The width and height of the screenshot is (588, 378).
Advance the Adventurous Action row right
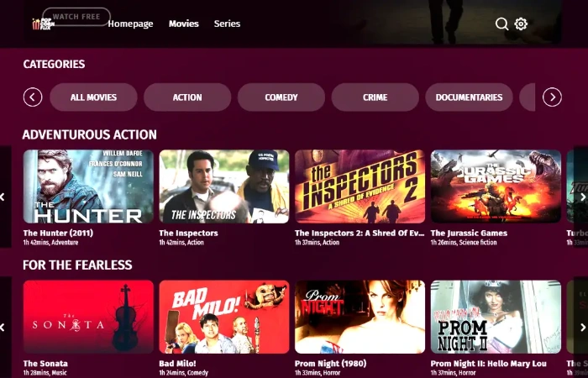click(583, 197)
